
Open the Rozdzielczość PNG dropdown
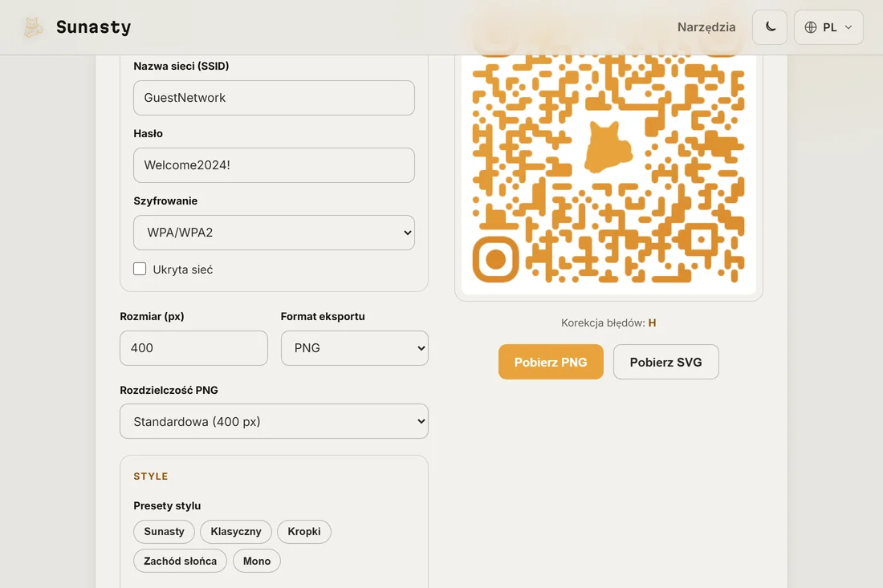274,421
